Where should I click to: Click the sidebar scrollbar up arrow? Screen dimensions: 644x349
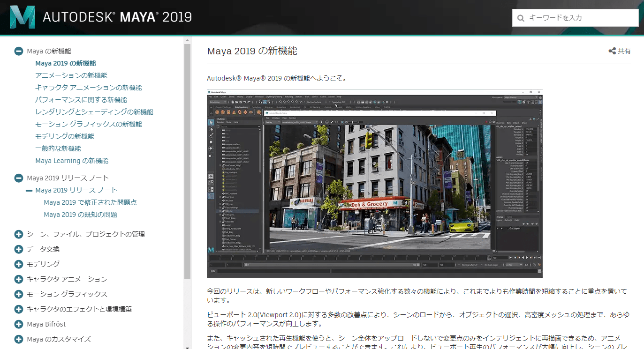click(x=187, y=40)
